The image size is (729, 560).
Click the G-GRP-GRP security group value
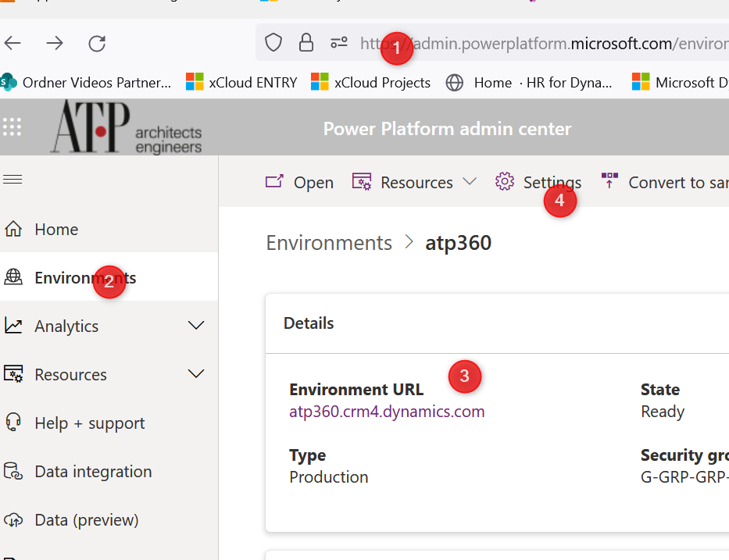tap(684, 476)
